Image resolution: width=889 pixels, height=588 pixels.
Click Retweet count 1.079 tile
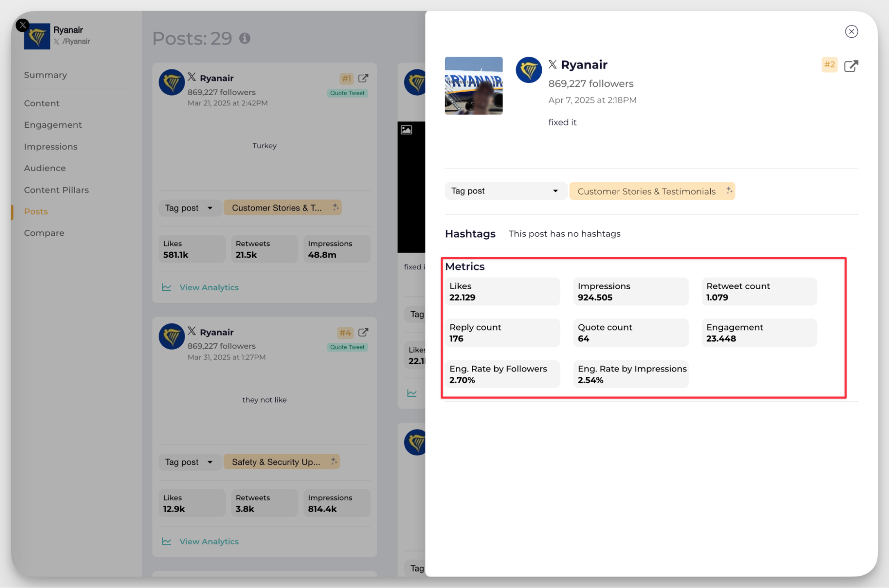[759, 292]
